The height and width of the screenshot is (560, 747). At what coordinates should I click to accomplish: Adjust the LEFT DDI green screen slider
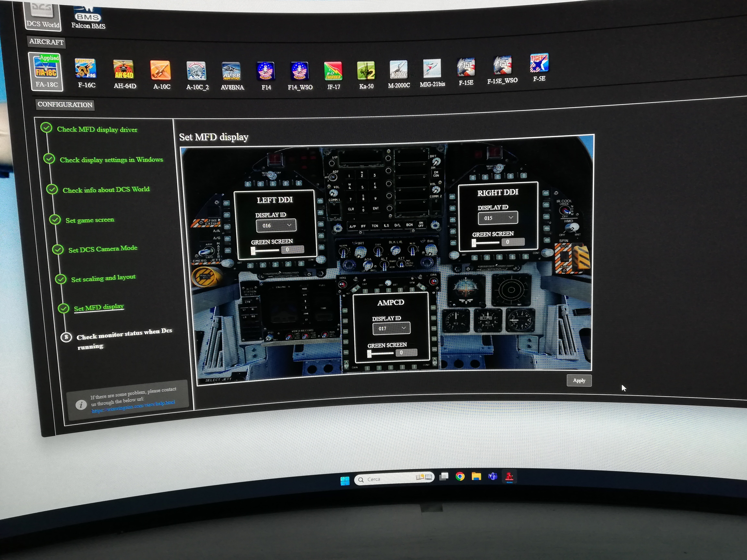pos(265,251)
